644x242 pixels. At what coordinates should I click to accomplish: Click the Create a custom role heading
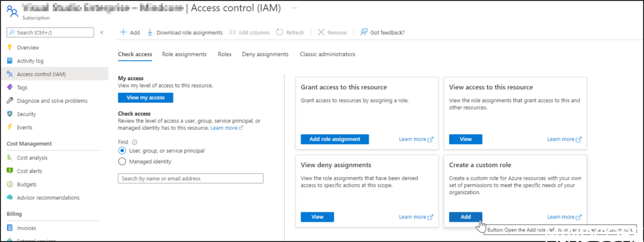[x=480, y=165]
